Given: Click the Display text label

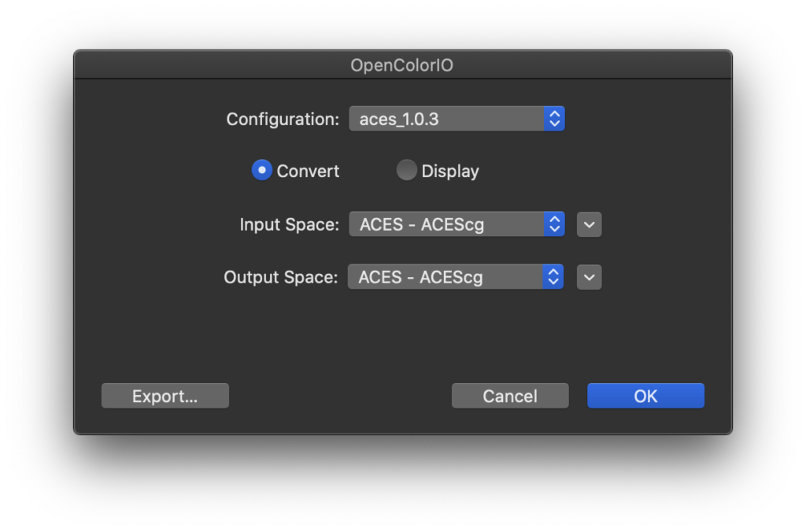Looking at the screenshot, I should pyautogui.click(x=450, y=171).
